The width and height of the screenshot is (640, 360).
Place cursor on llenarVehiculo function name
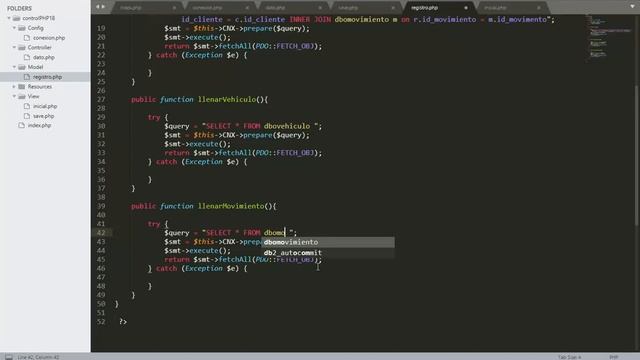coord(227,100)
